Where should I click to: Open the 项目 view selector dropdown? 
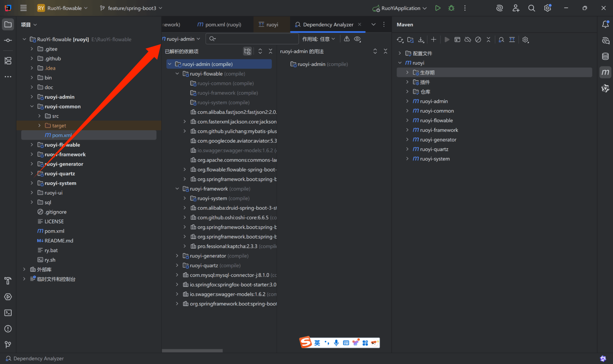29,25
